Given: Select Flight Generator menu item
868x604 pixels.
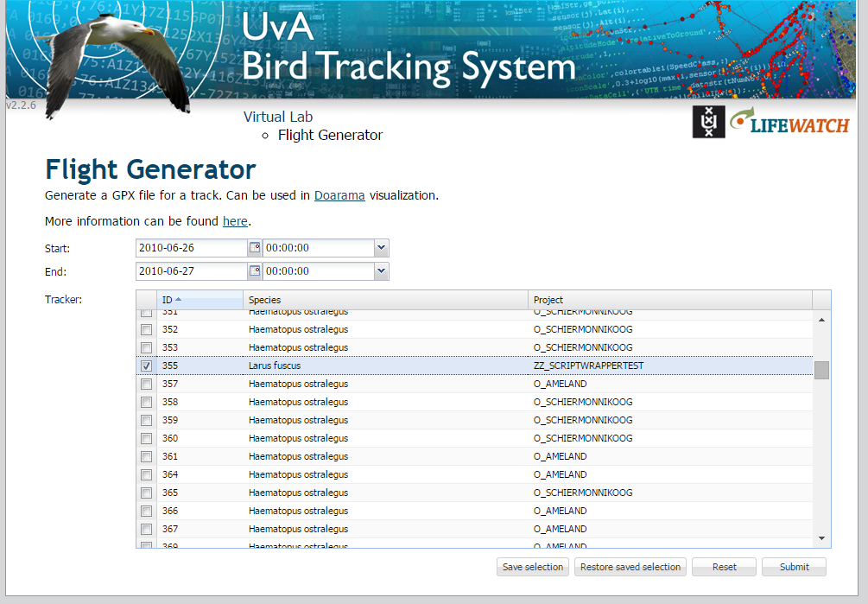Looking at the screenshot, I should (330, 135).
